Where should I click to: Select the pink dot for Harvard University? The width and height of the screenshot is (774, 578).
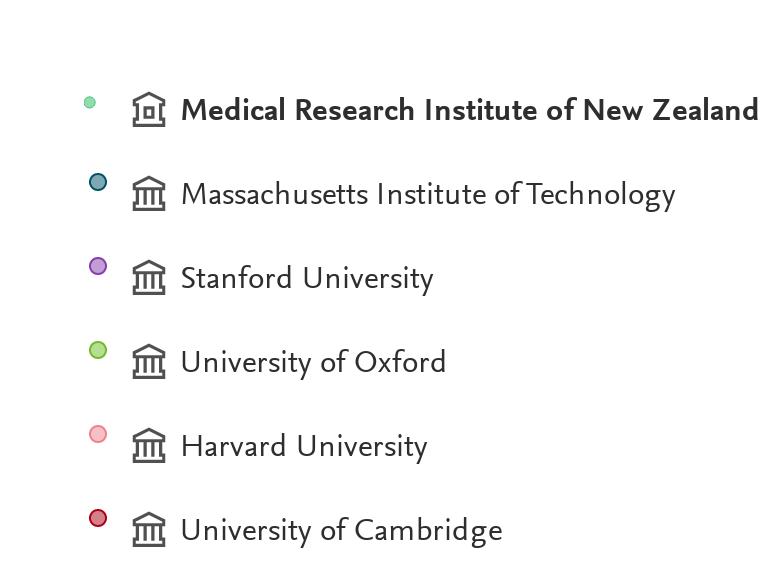tap(98, 434)
